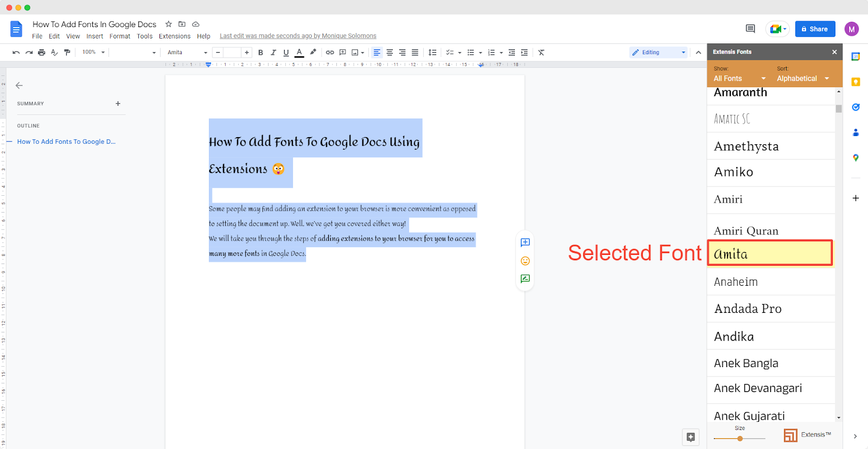Image resolution: width=868 pixels, height=449 pixels.
Task: Set right text alignment
Action: (402, 53)
